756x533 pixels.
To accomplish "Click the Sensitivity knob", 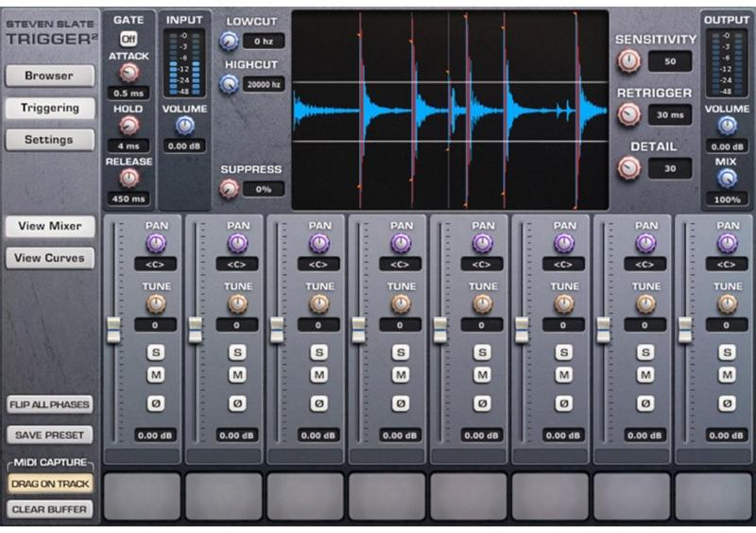I will [x=629, y=61].
